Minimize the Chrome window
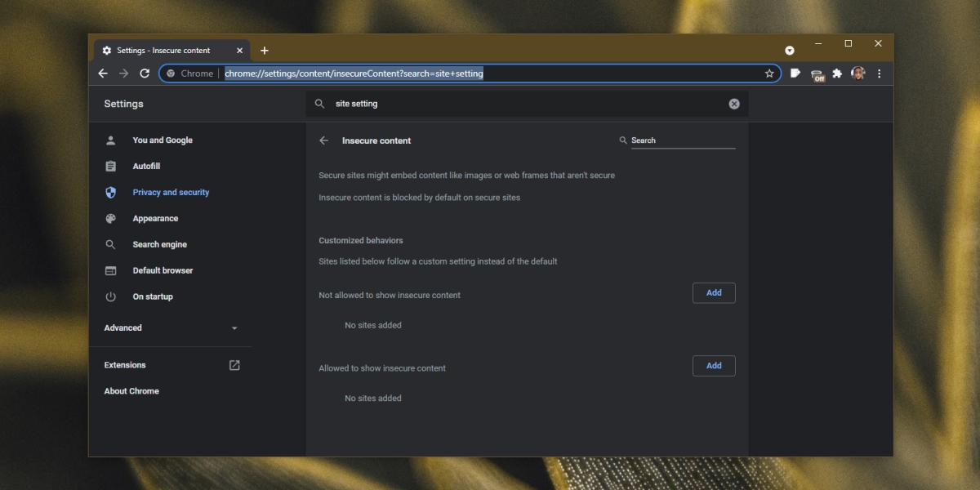Viewport: 980px width, 490px height. tap(818, 43)
